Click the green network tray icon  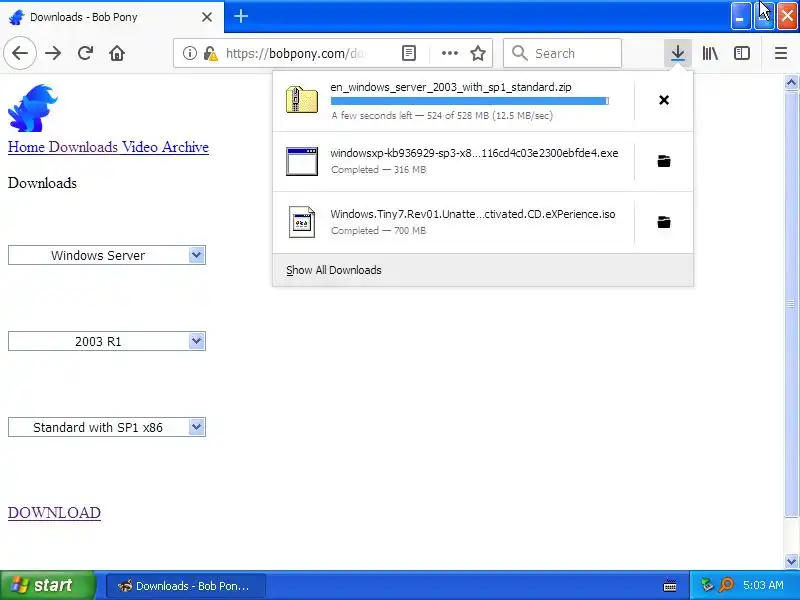(x=707, y=585)
